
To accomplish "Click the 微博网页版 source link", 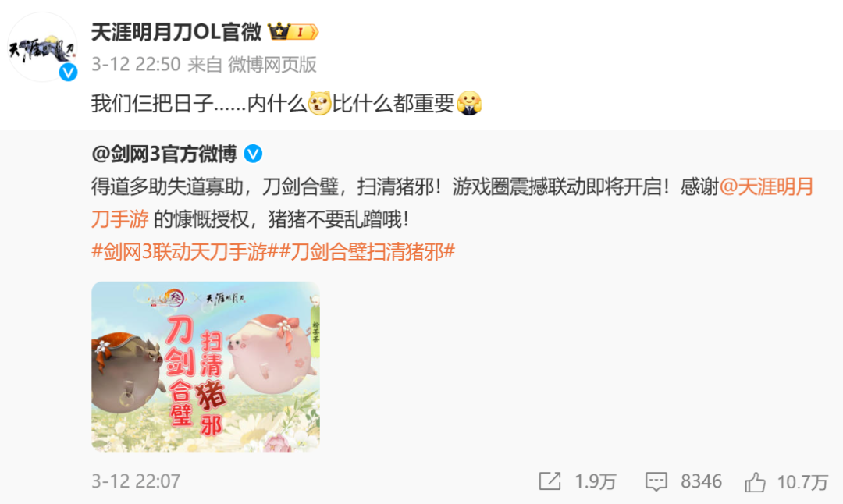I will click(272, 65).
